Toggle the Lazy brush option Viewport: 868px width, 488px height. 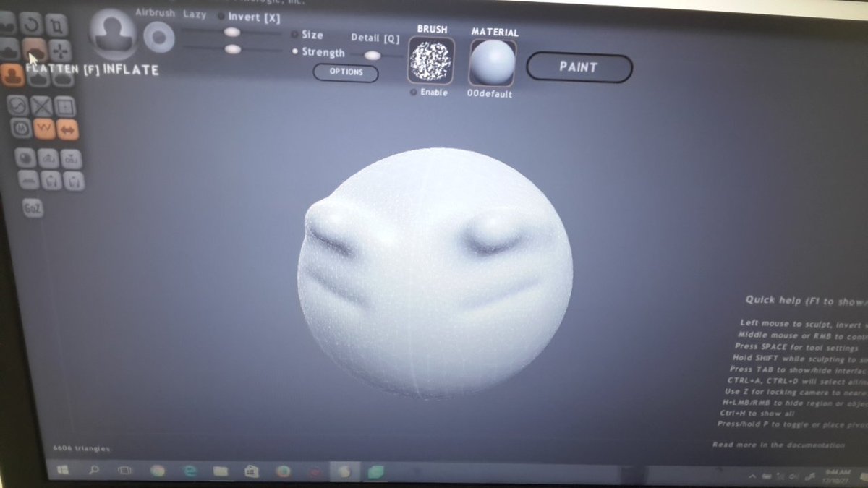[195, 14]
